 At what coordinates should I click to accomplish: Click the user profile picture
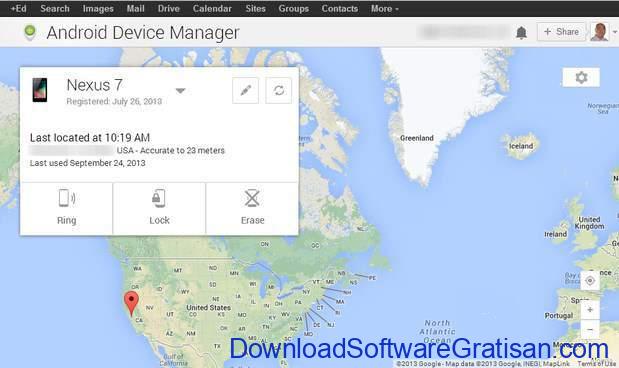(599, 32)
